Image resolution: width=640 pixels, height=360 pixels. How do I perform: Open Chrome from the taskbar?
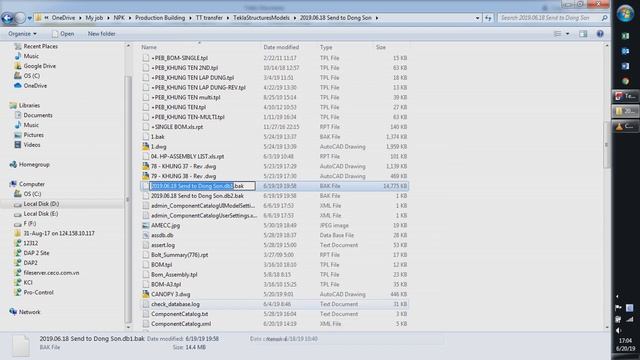coord(625,81)
